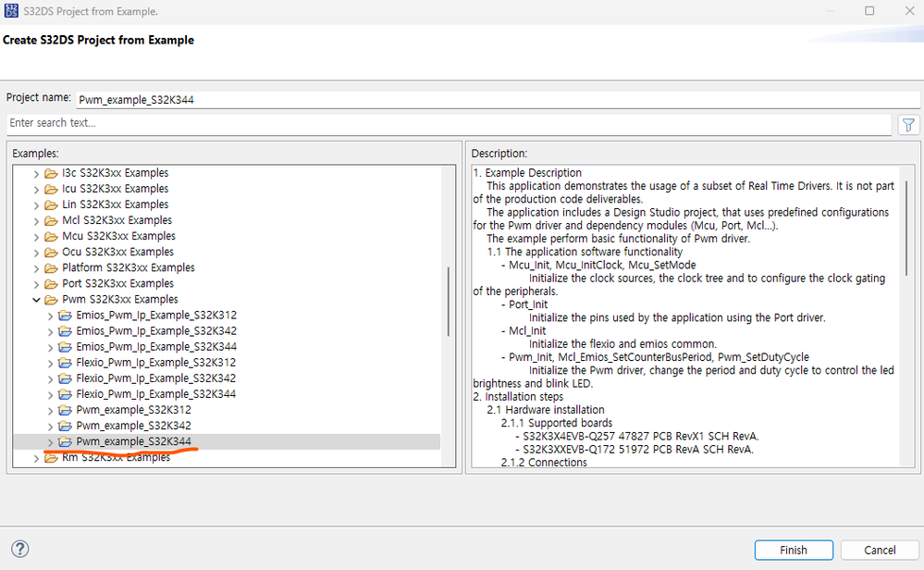
Task: Expand the Ocu S32K3xx Examples node
Action: 37,253
